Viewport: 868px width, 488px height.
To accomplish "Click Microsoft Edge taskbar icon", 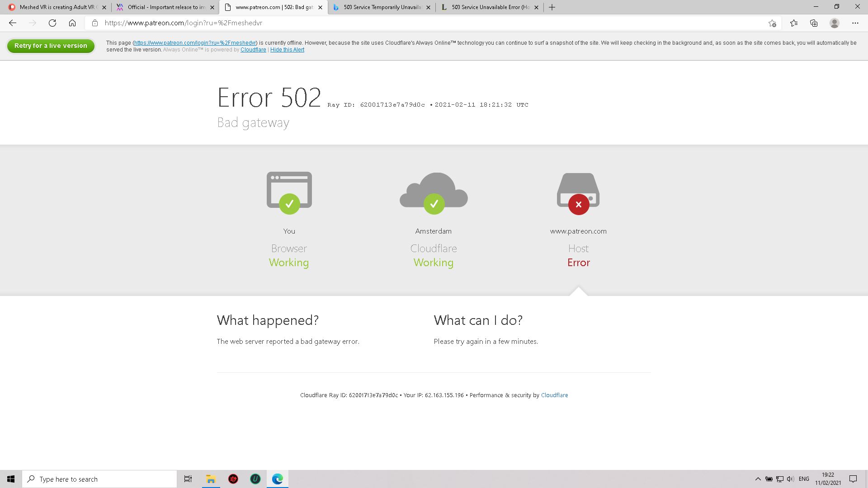I will click(x=278, y=479).
